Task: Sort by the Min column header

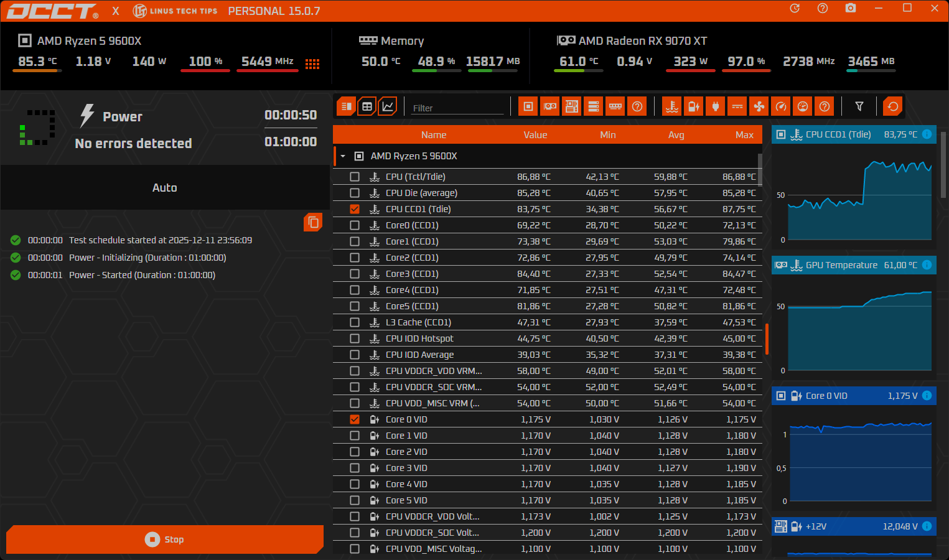Action: click(x=608, y=135)
